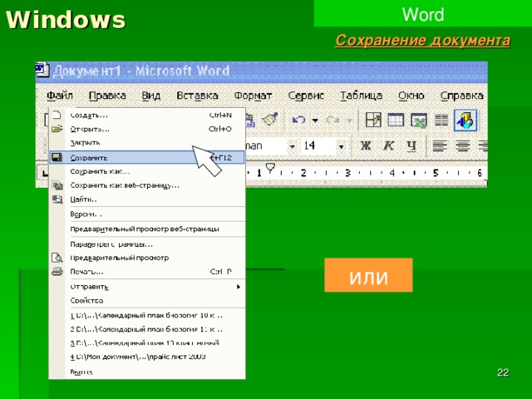532x399 pixels.
Task: Choose Создать... from the File menu
Action: (147, 116)
